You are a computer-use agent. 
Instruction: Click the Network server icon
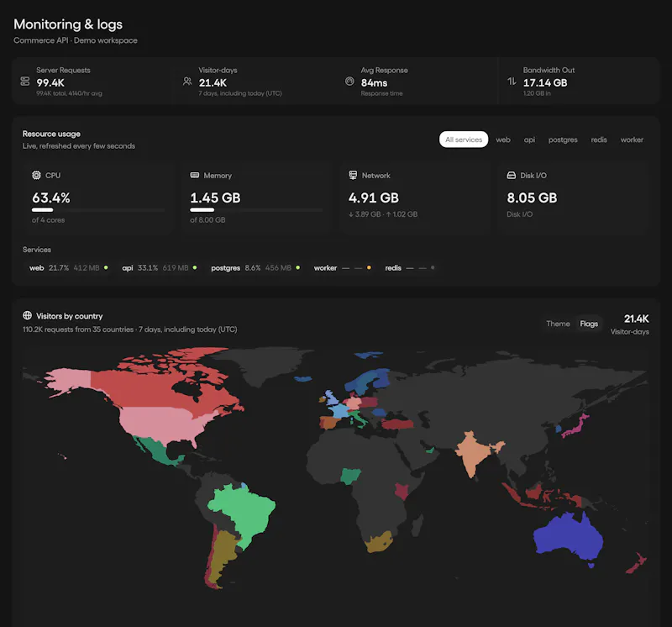(x=353, y=175)
